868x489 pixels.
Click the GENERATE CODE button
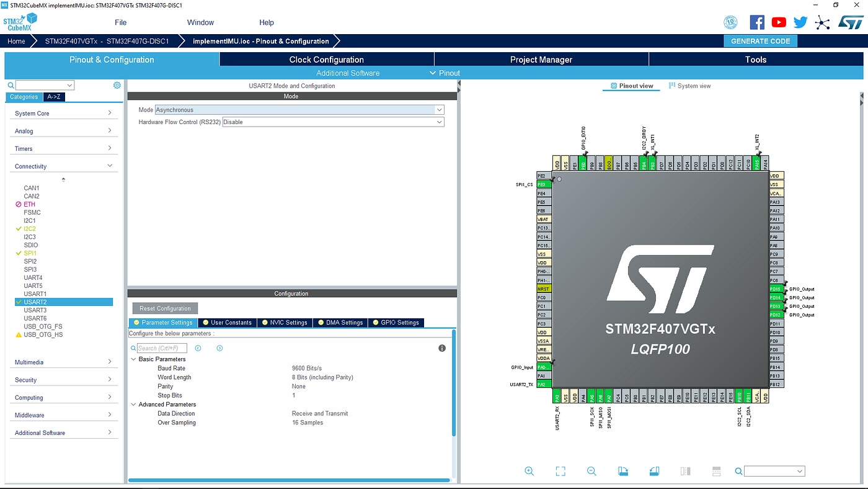tap(760, 40)
